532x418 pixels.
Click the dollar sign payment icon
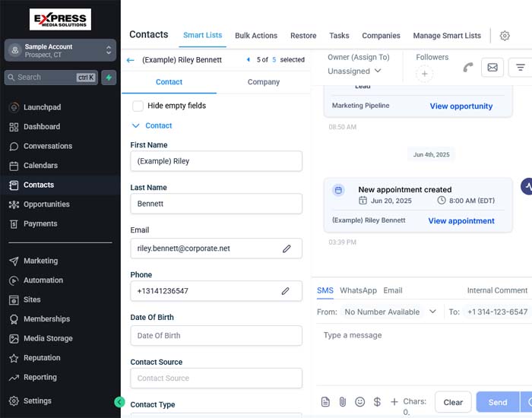pyautogui.click(x=377, y=402)
